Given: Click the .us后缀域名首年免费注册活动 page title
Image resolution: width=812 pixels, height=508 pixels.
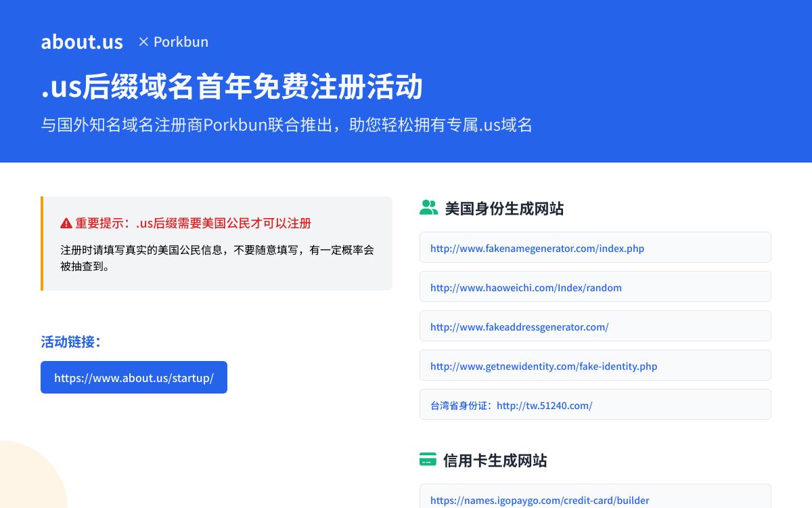Looking at the screenshot, I should [232, 87].
